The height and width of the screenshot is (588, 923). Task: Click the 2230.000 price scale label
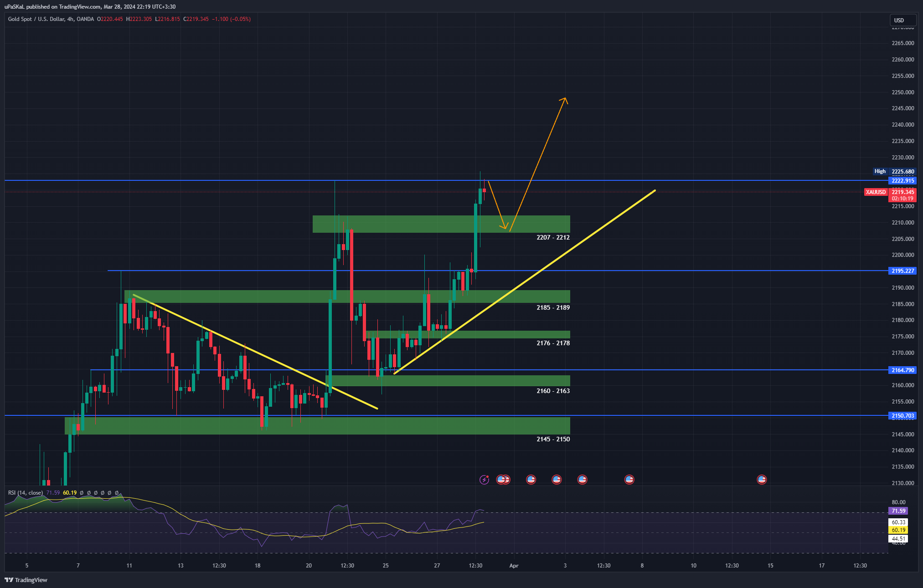coord(902,158)
